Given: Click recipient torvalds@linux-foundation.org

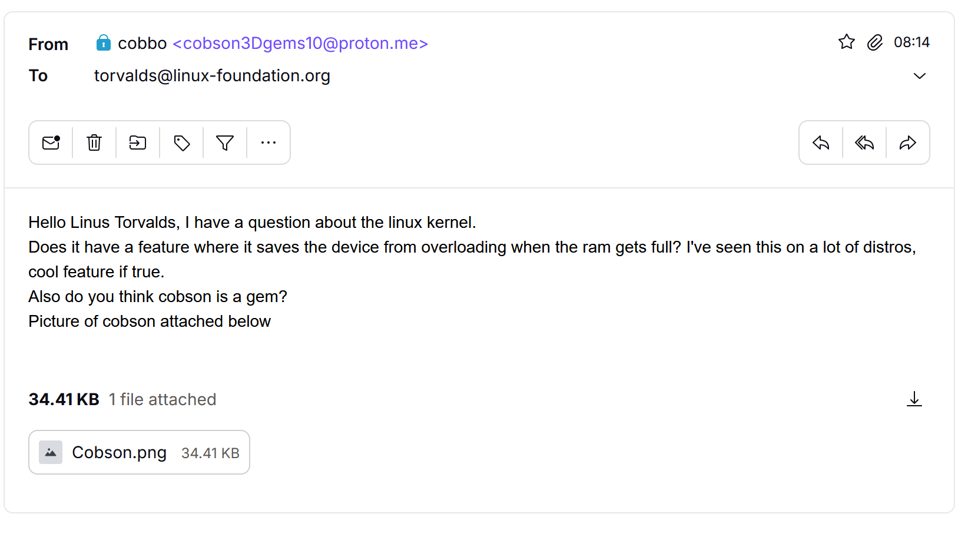Looking at the screenshot, I should (x=212, y=76).
